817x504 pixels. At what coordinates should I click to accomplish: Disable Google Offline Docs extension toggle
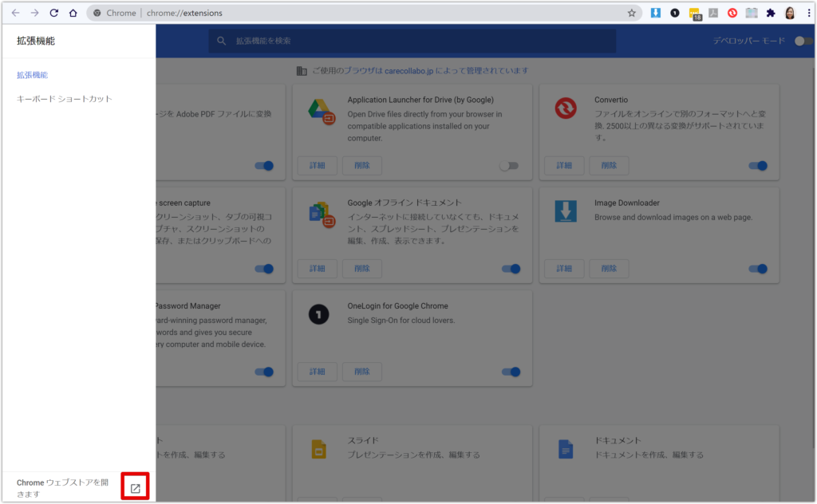coord(511,269)
